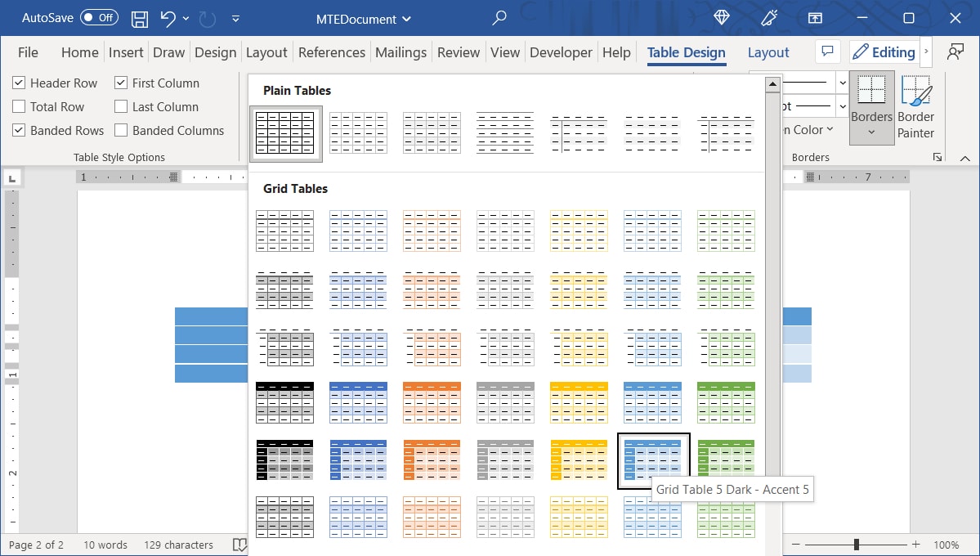Switch to the Mailings ribbon tab

point(401,52)
